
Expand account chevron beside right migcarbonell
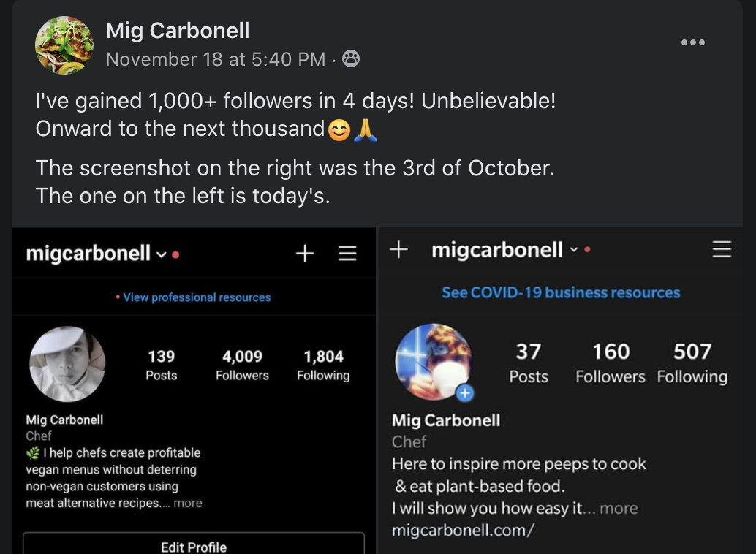573,250
